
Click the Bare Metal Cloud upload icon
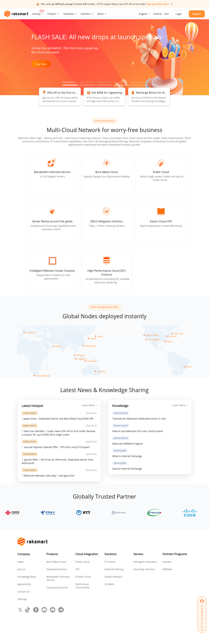(x=107, y=163)
